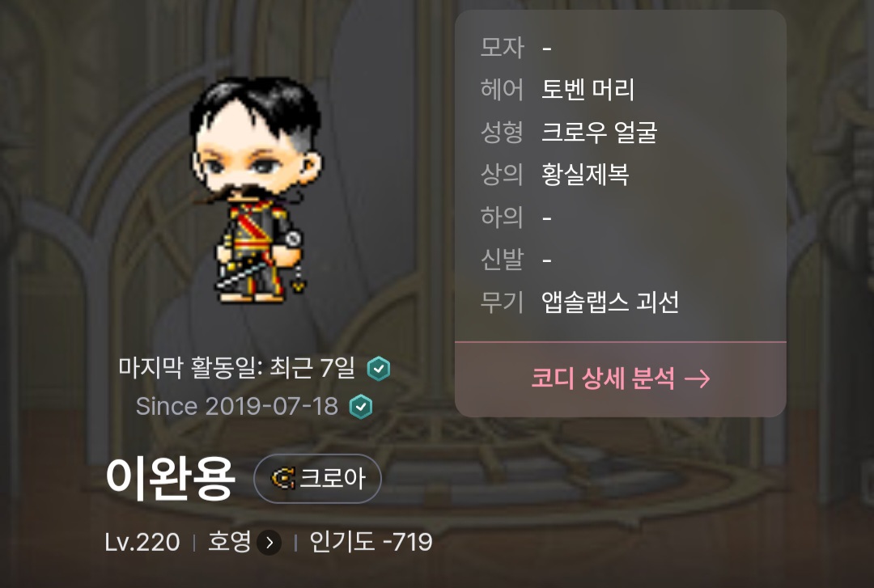Open the chevron arrow next to 호영
Image resolution: width=874 pixels, height=588 pixels.
coord(269,542)
